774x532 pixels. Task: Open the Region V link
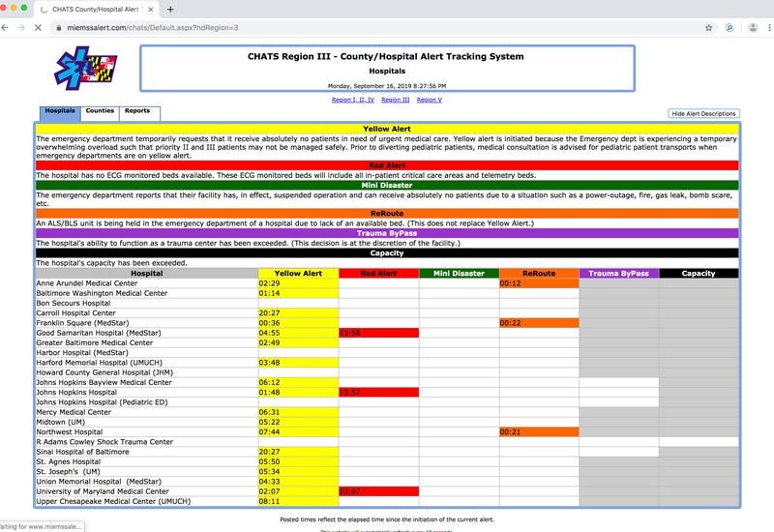click(430, 100)
